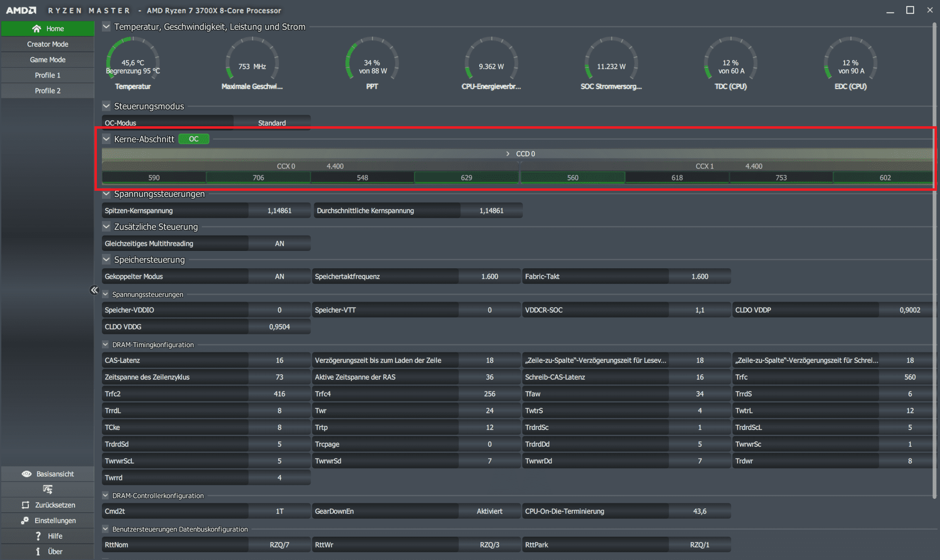The image size is (940, 560).
Task: Select the core showing 590 MHz
Action: [x=154, y=177]
